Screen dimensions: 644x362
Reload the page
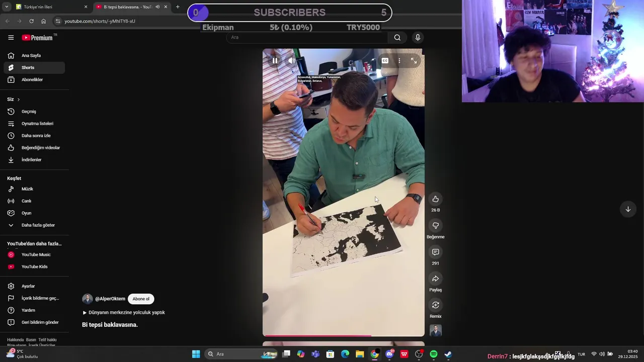[31, 21]
